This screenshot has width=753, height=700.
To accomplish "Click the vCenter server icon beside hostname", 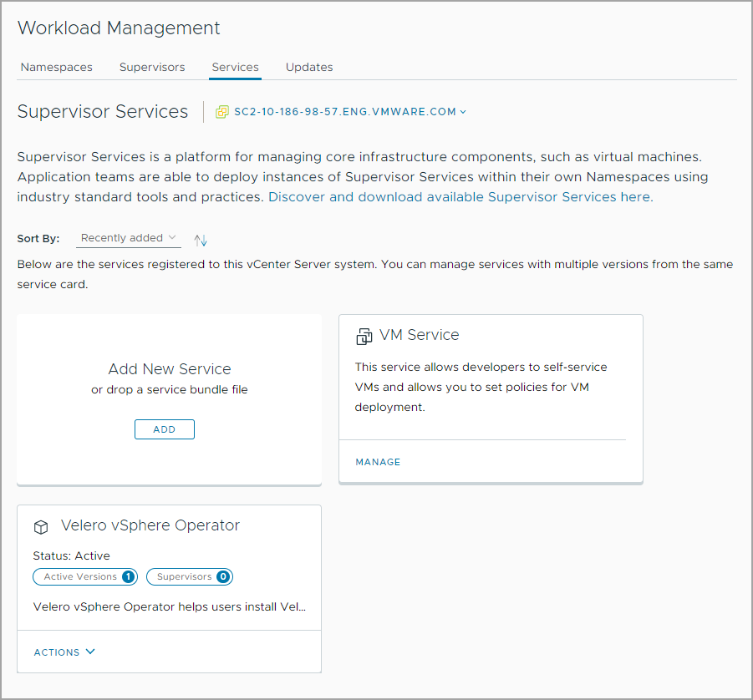I will 221,112.
